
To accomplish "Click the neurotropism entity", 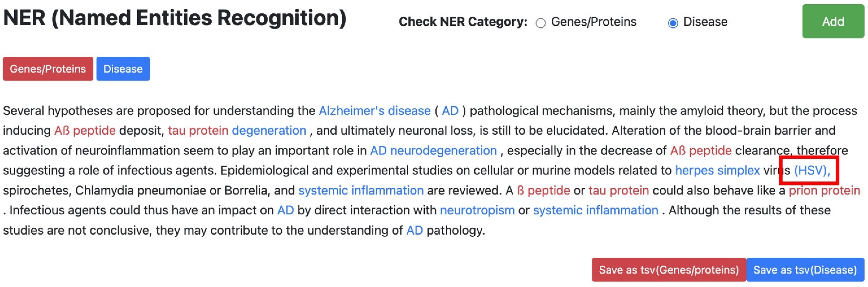I will [477, 210].
